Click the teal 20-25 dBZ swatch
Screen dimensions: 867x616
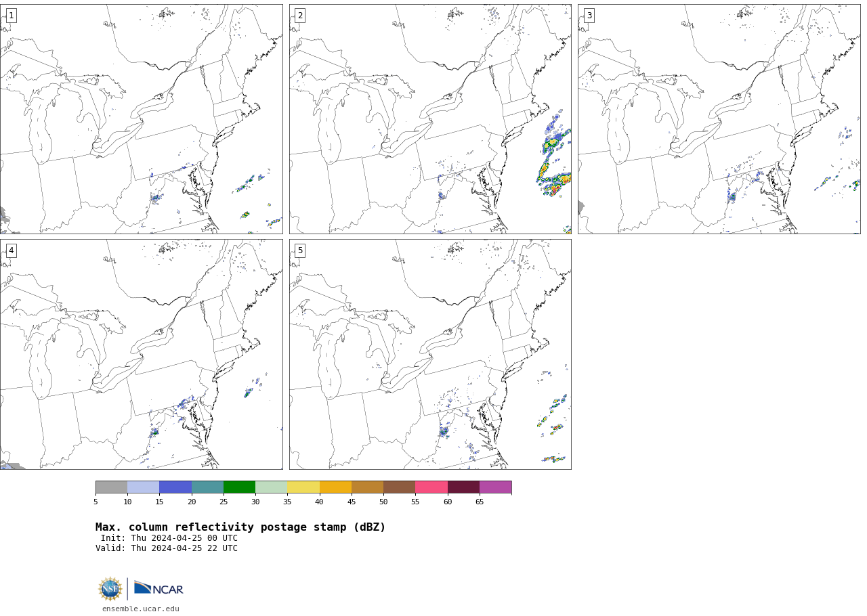tap(207, 487)
